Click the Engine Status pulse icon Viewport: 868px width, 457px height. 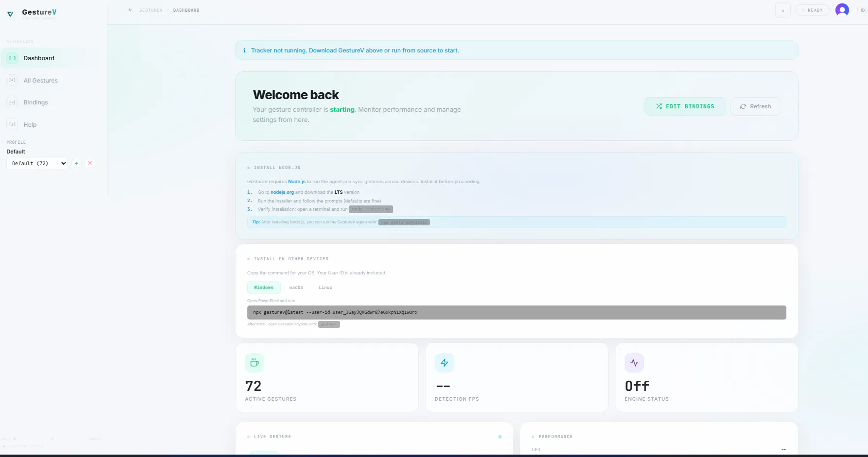[x=634, y=363]
